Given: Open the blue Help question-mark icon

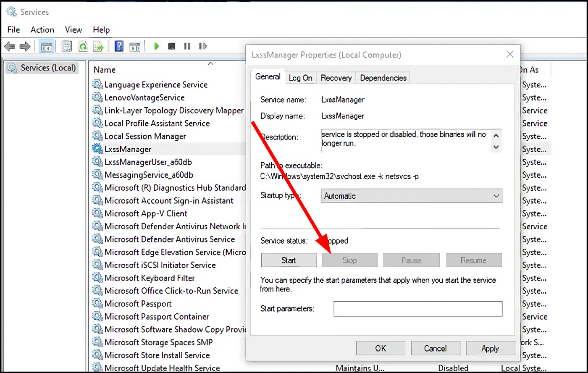Looking at the screenshot, I should [x=119, y=46].
